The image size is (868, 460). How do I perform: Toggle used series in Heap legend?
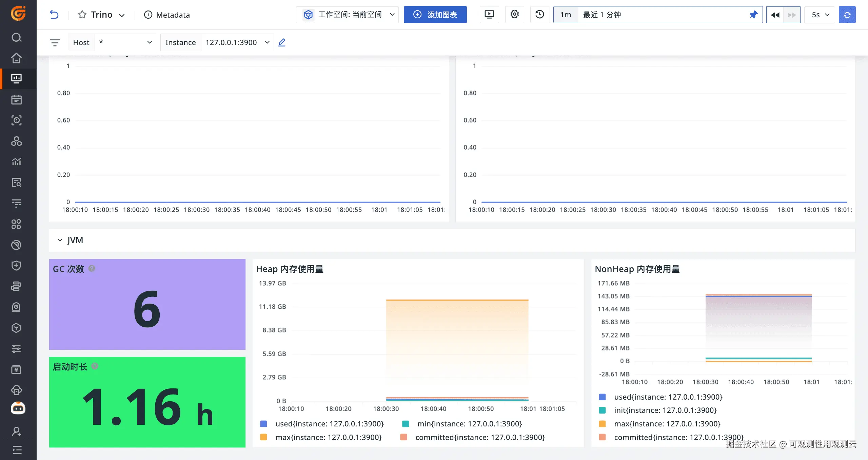click(329, 424)
